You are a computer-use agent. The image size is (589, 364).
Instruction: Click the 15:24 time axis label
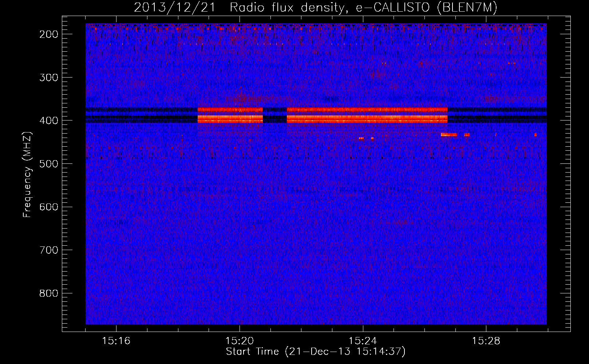[363, 341]
